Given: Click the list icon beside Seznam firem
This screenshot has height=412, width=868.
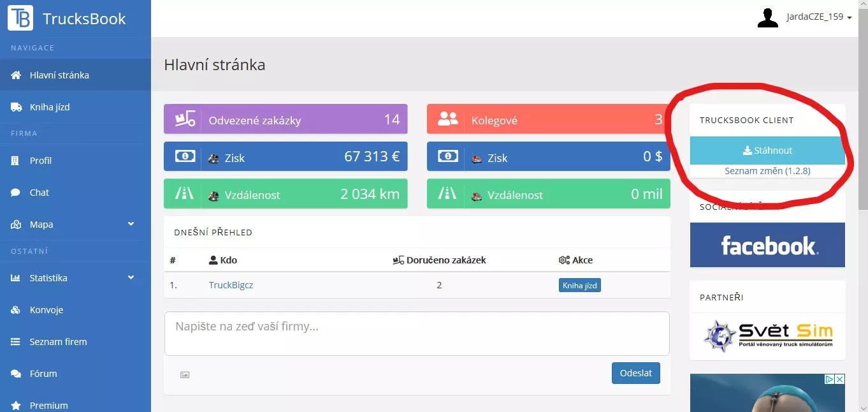Looking at the screenshot, I should (x=16, y=342).
